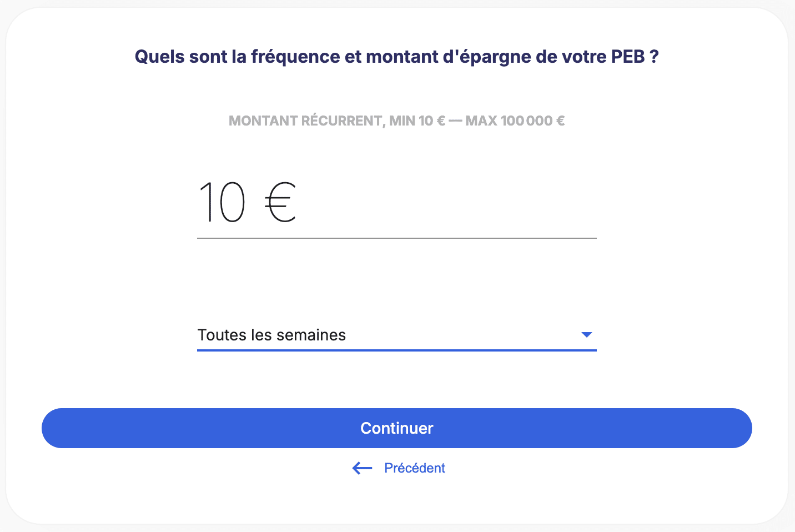The width and height of the screenshot is (795, 532).
Task: Click the left edge of the Continuer button
Action: [56, 428]
